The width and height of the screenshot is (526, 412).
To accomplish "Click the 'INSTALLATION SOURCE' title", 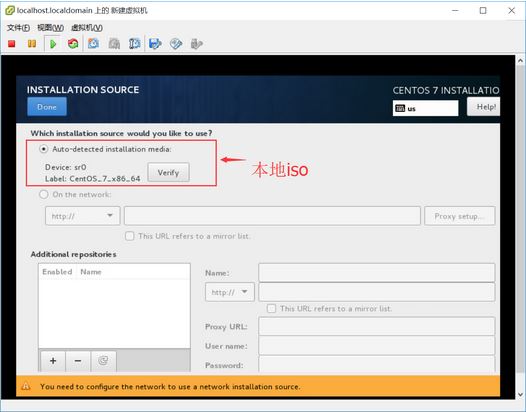I will pyautogui.click(x=83, y=90).
